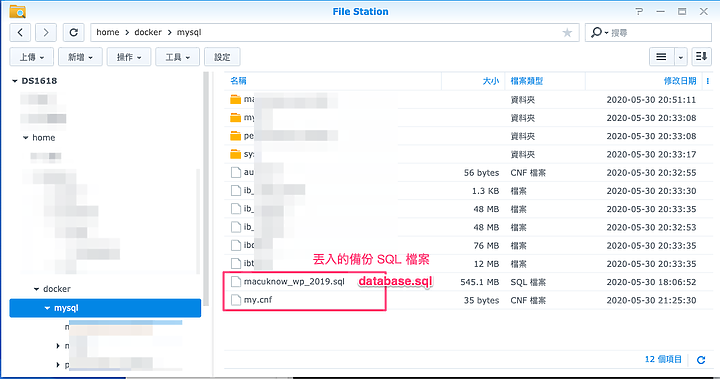Select folder icon in 20:33:17 row

[x=236, y=154]
